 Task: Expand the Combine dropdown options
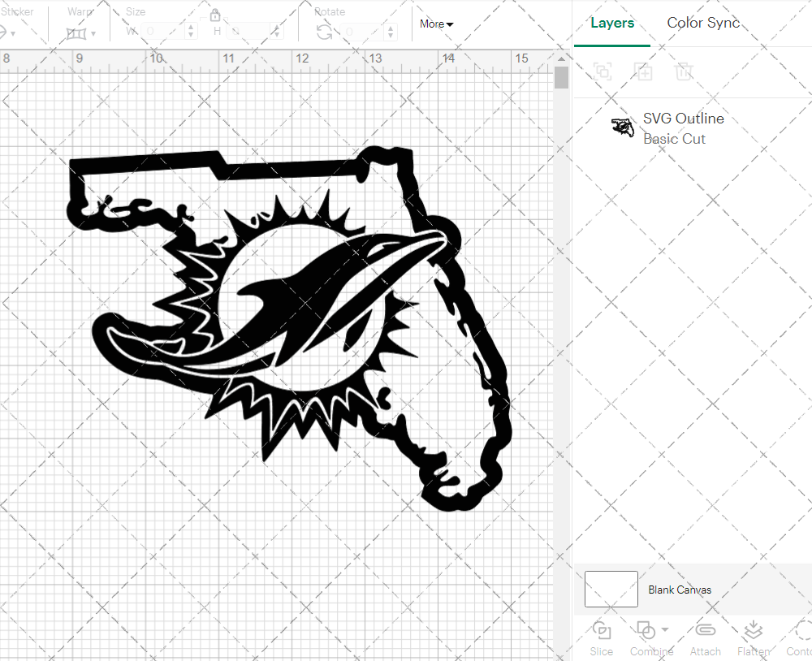pyautogui.click(x=665, y=629)
